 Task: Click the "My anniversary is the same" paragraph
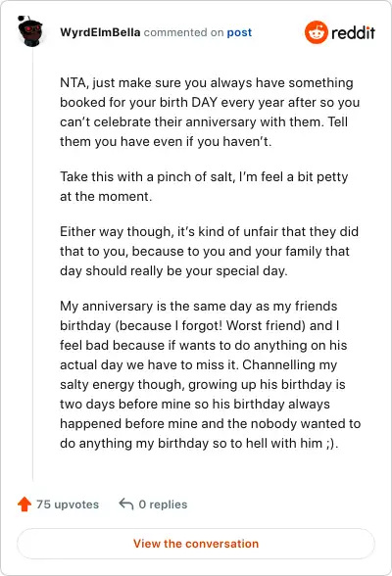click(x=210, y=374)
